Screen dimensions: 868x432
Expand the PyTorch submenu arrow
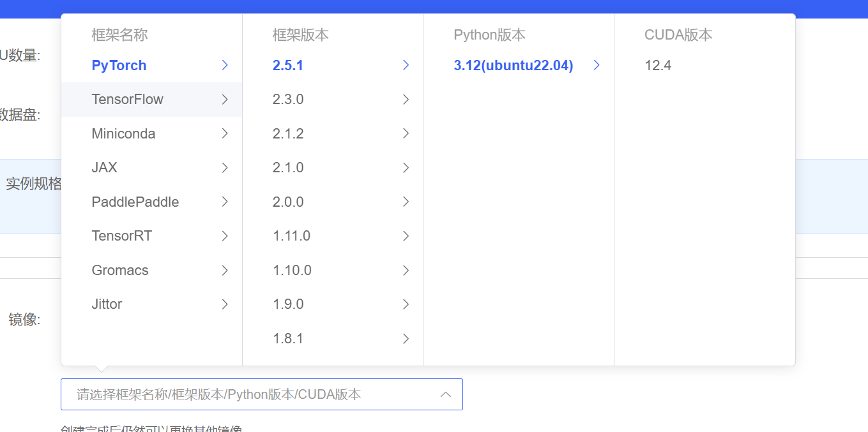(225, 65)
